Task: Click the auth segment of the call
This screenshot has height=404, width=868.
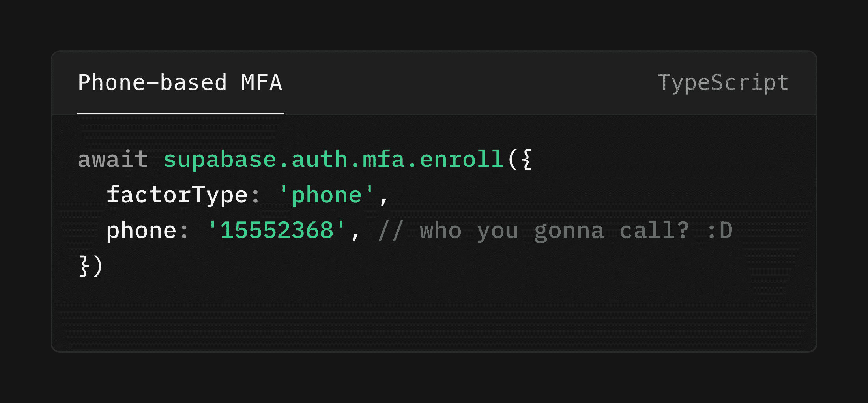Action: tap(319, 159)
